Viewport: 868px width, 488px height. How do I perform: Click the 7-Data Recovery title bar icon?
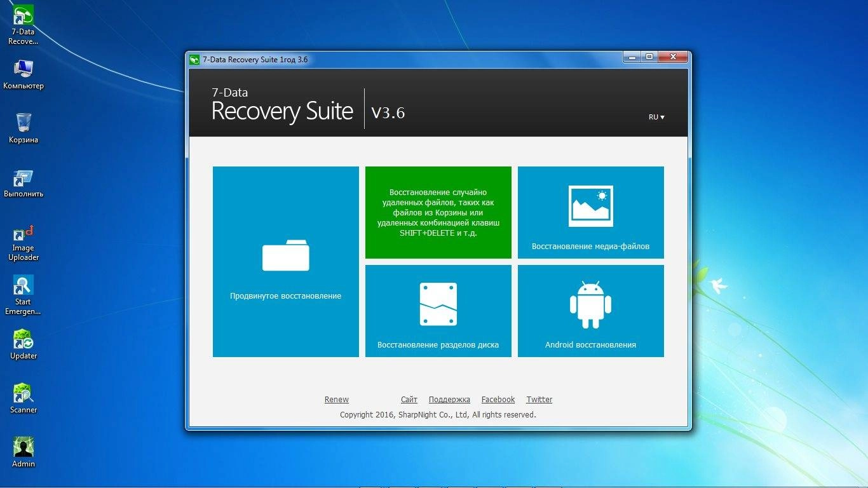pyautogui.click(x=194, y=59)
